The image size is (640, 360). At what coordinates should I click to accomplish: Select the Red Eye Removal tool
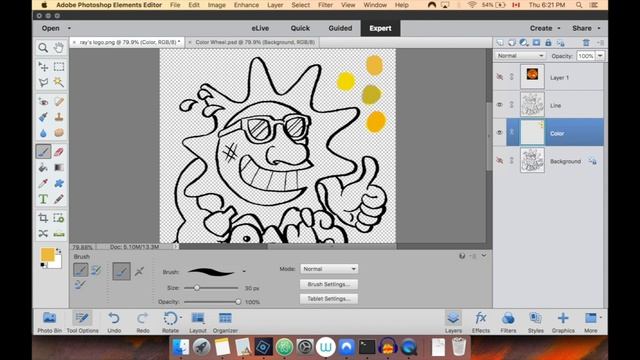coord(43,102)
